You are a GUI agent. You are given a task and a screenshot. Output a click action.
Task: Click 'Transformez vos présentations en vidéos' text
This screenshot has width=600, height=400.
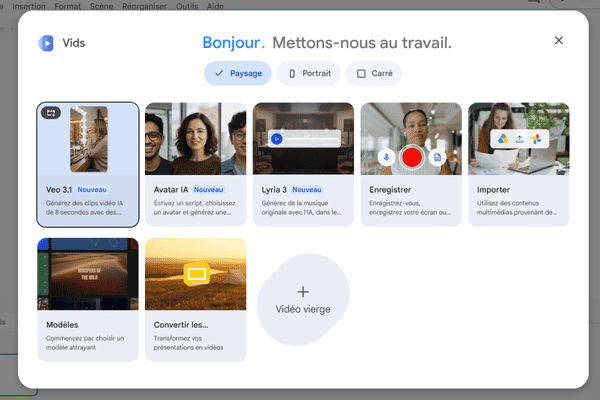188,343
